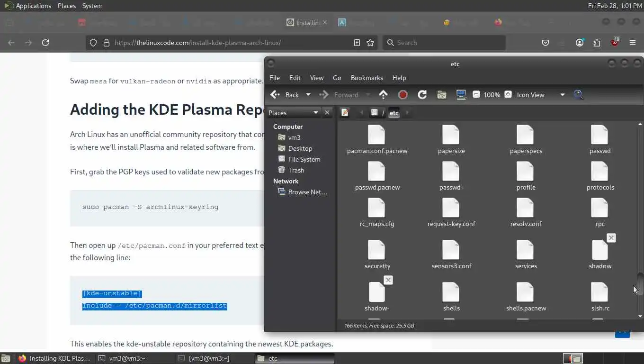Open the Icon View mode dropdown
This screenshot has width=644, height=364.
click(541, 95)
